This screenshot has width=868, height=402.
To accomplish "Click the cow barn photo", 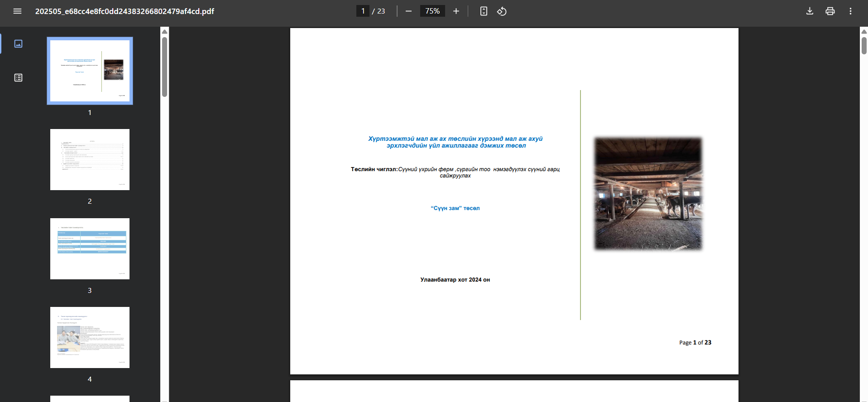I will (648, 194).
